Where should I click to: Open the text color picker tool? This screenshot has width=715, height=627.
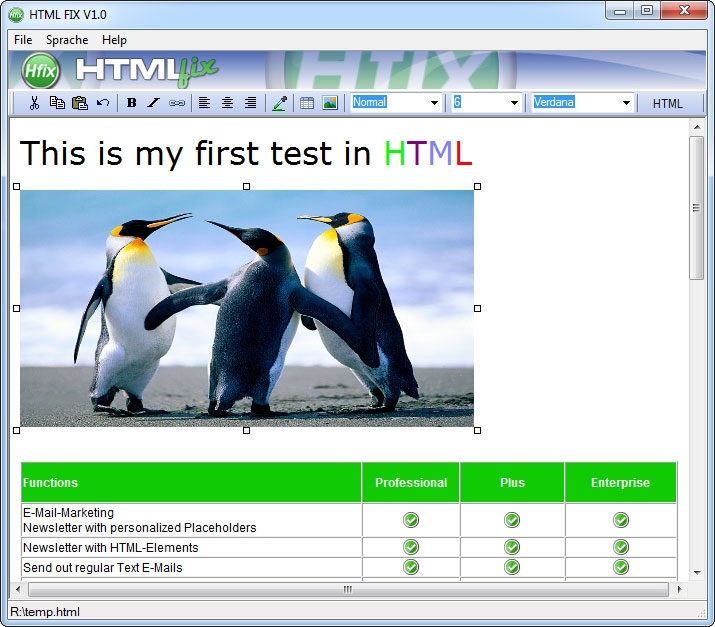(279, 103)
